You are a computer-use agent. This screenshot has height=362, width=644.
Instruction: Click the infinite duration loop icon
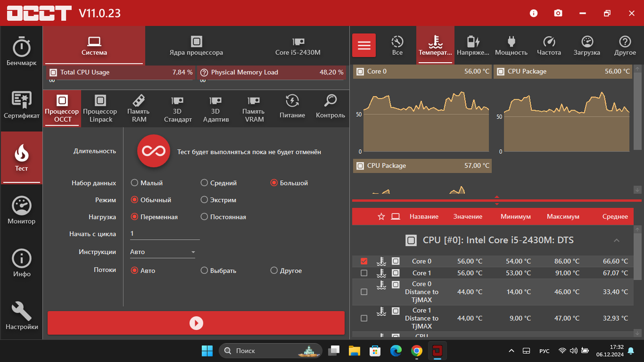(153, 151)
